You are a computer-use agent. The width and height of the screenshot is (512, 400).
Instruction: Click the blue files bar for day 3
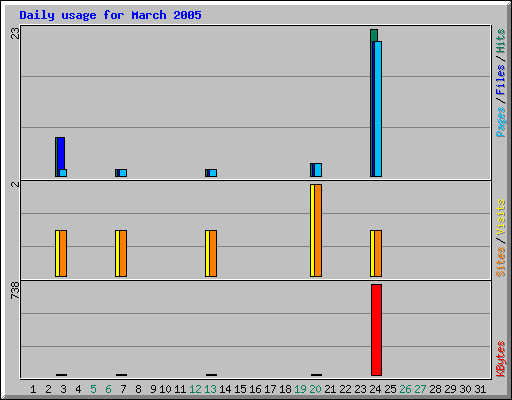[x=61, y=153]
